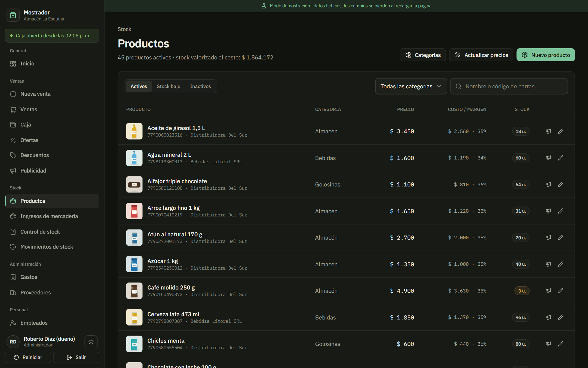Click pencil icon on Atún al natural row
The image size is (588, 368).
(x=561, y=238)
